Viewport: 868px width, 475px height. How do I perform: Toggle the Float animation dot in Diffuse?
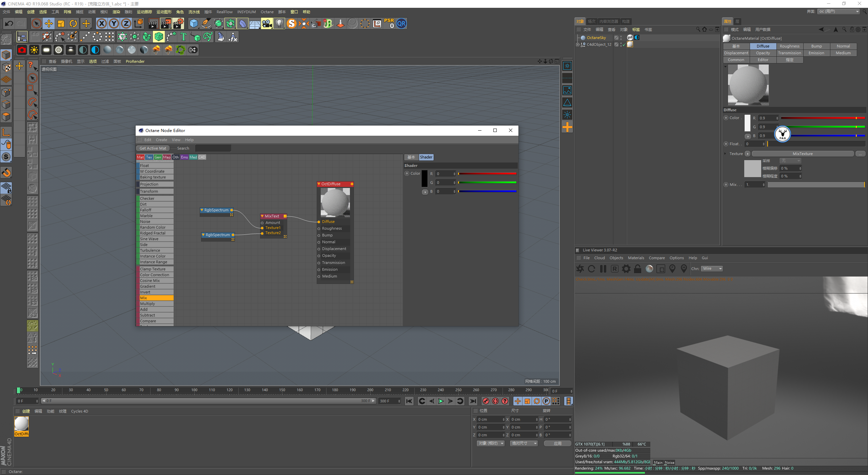pyautogui.click(x=726, y=144)
